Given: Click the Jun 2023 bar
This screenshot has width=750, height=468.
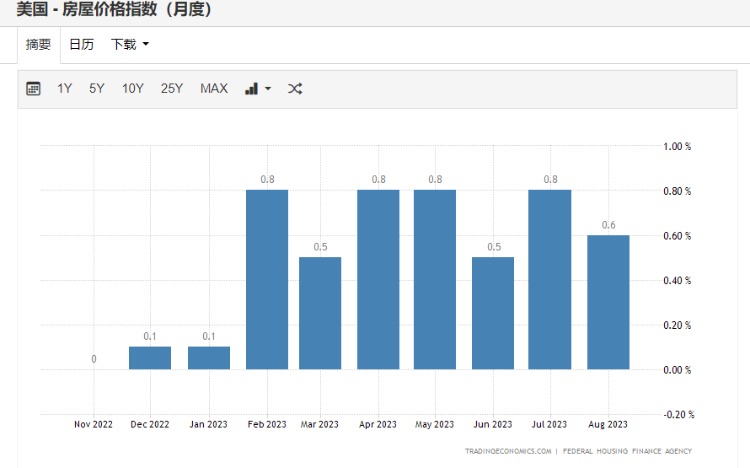Looking at the screenshot, I should point(493,313).
